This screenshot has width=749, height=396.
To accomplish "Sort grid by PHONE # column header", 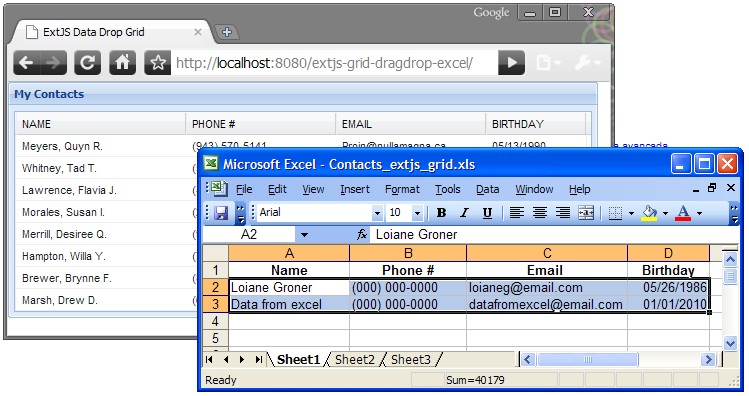I will [260, 124].
